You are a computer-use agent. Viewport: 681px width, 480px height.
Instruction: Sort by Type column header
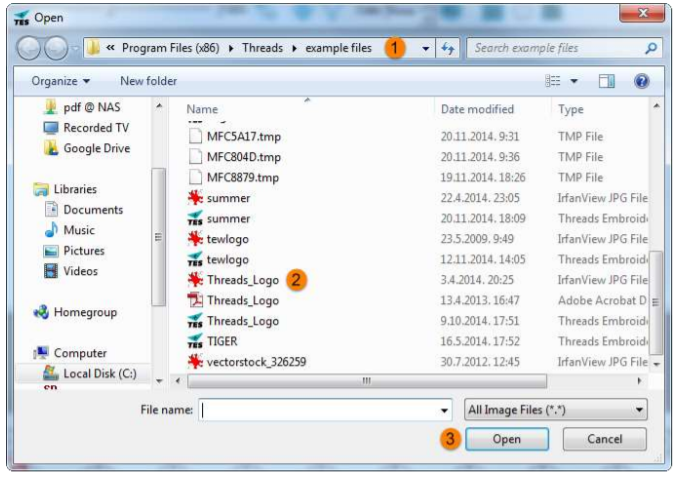[571, 109]
